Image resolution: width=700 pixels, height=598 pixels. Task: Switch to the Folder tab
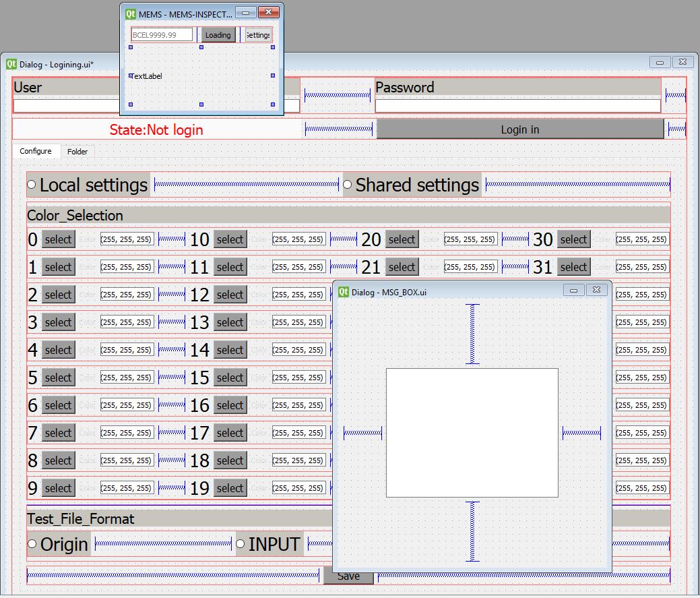(x=77, y=151)
